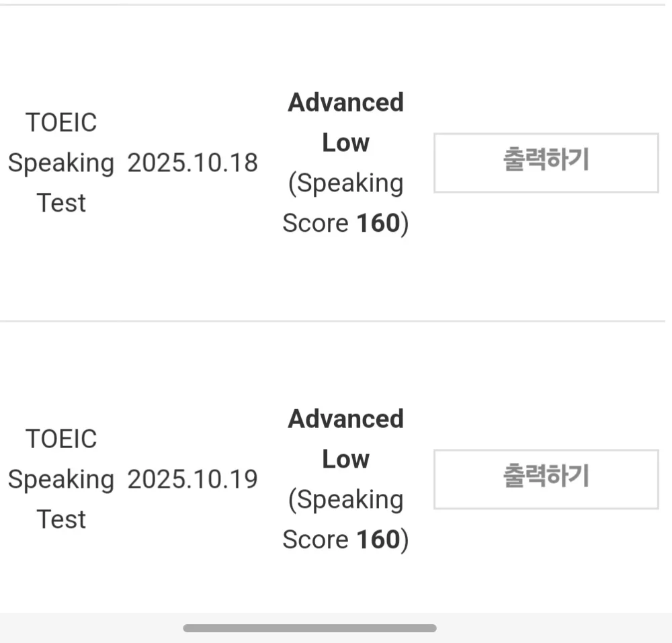The height and width of the screenshot is (643, 672).
Task: Tap the 2025.10.18 test date
Action: (x=192, y=163)
